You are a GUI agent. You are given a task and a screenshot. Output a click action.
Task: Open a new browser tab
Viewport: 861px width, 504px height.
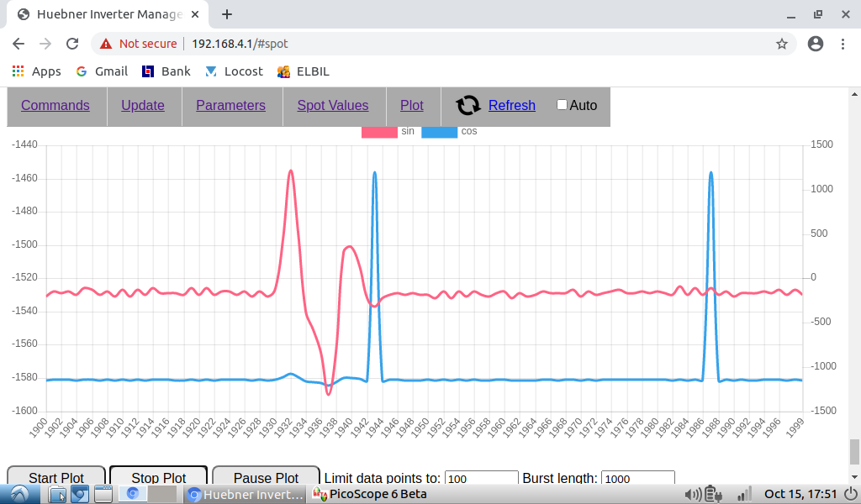(227, 14)
